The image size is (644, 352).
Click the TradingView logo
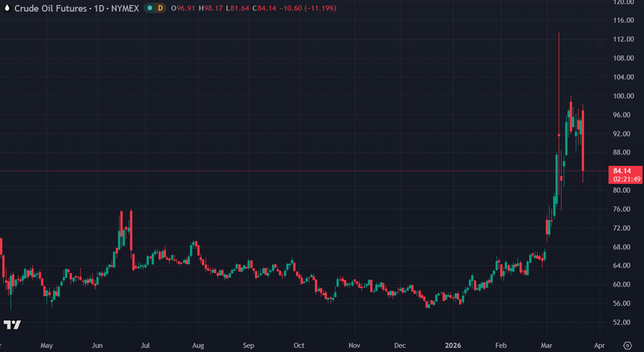click(x=13, y=325)
